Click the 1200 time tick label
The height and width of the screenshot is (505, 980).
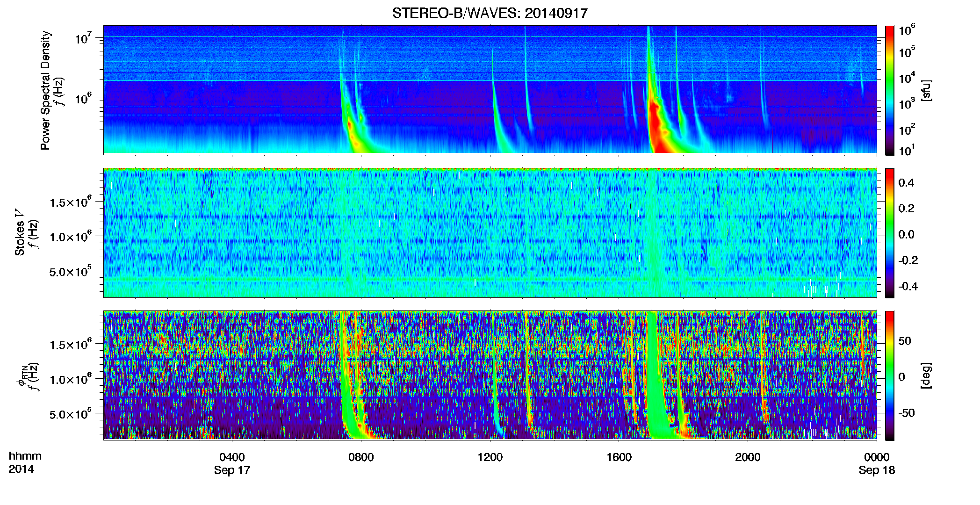tap(490, 457)
